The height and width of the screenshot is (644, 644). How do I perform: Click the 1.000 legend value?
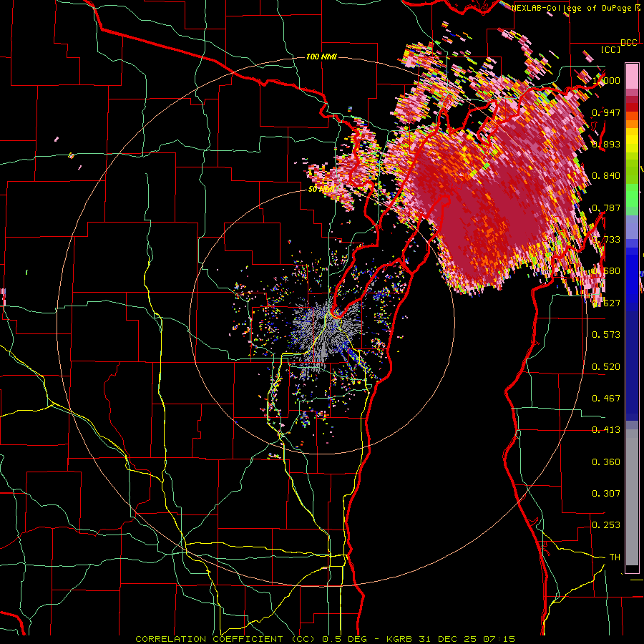click(x=606, y=80)
